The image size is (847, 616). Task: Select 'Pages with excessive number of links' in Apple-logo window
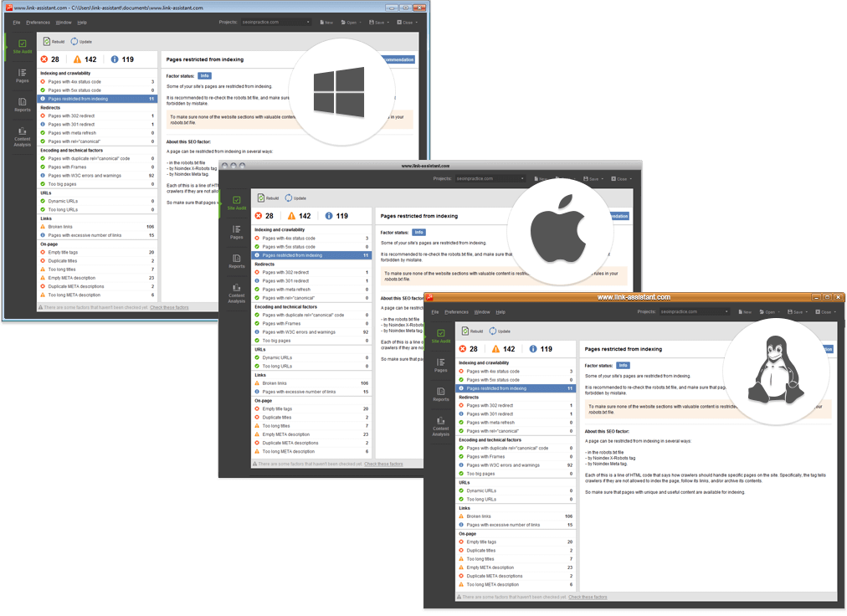click(311, 392)
